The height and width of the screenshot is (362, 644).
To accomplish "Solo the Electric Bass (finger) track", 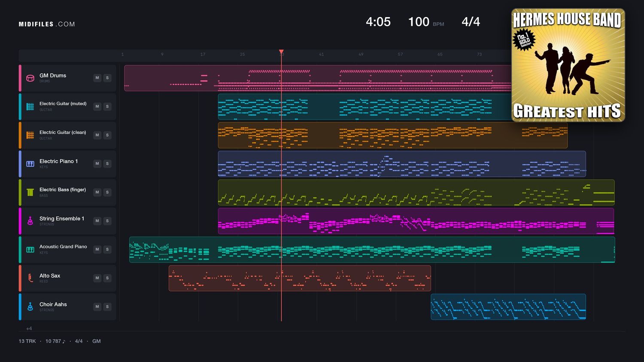I will pos(107,192).
